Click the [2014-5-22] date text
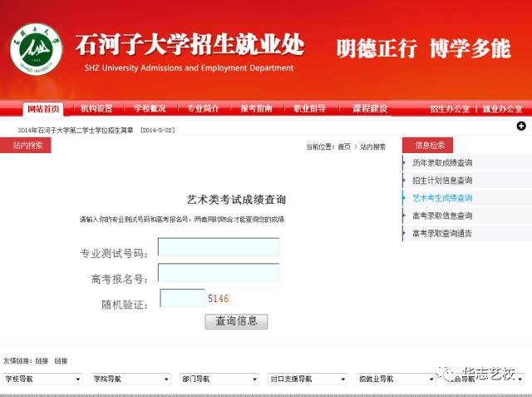The width and height of the screenshot is (532, 397). (158, 130)
